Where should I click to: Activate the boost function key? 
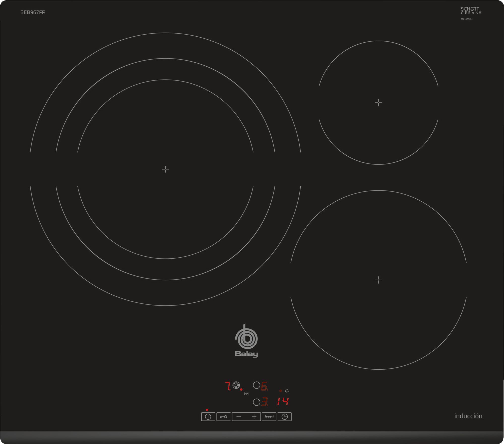coord(269,417)
